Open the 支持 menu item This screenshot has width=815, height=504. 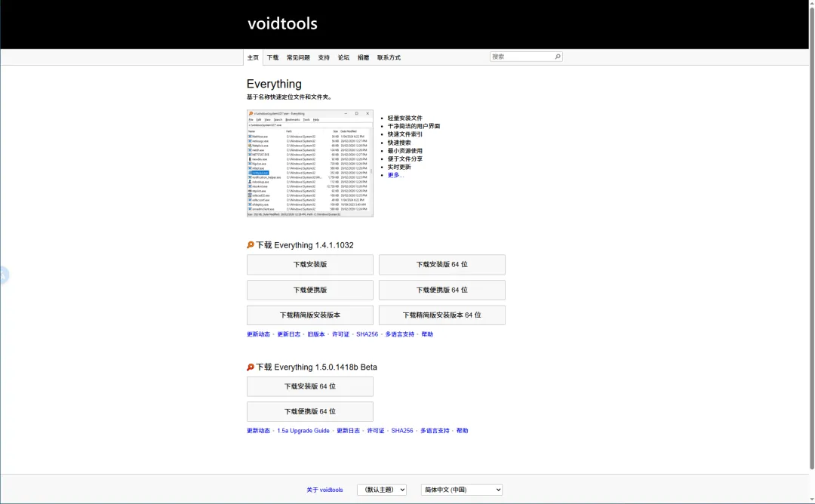click(x=324, y=57)
